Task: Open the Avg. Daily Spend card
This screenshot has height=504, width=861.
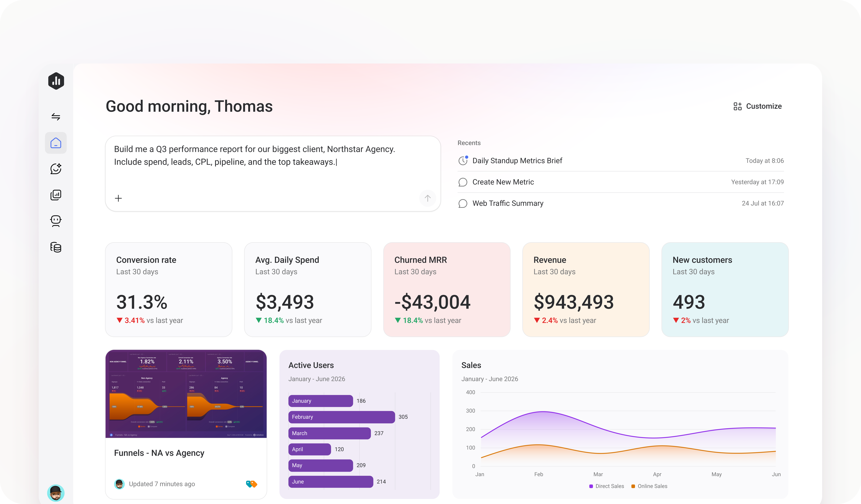Action: [308, 290]
